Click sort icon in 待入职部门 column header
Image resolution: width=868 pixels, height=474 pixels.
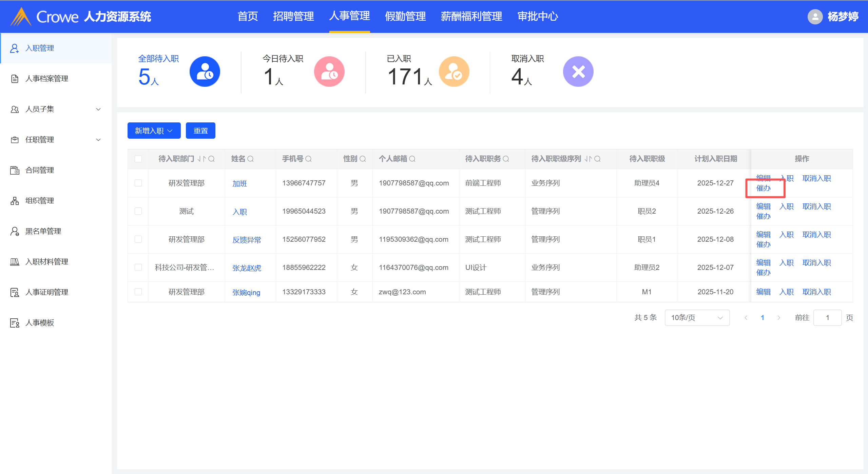(x=202, y=159)
